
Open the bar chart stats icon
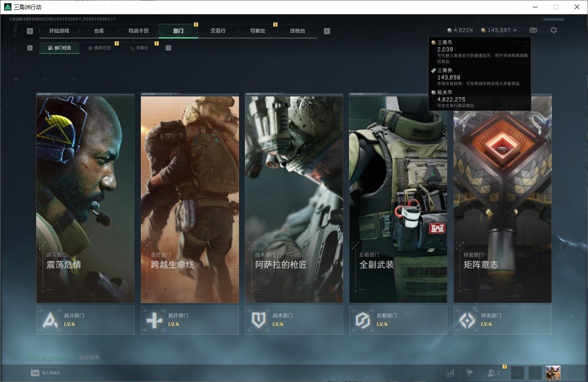(x=450, y=373)
